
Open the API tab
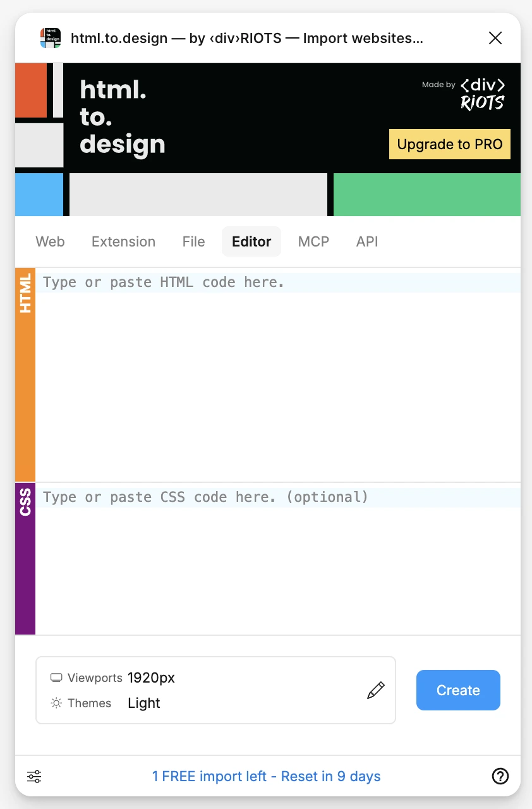tap(367, 241)
